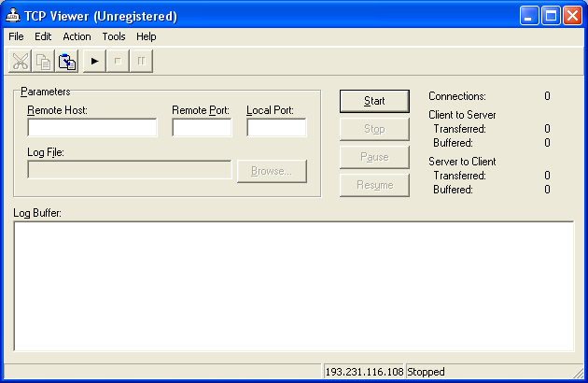Focus the Remote Port input field
This screenshot has height=383, width=588.
(x=202, y=128)
